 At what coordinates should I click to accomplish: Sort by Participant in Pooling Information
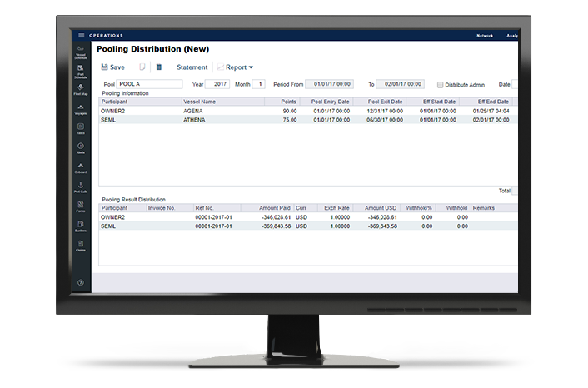140,102
